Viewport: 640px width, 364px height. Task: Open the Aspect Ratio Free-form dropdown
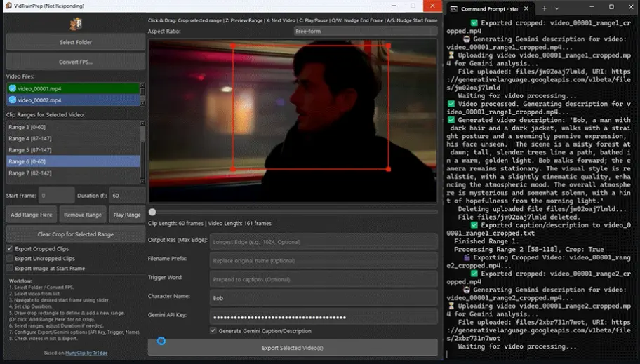[x=365, y=32]
